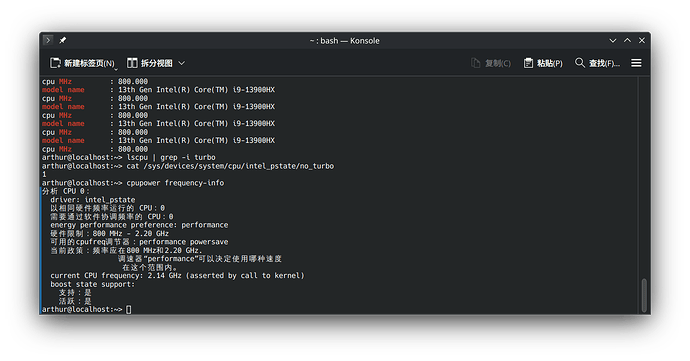Click 'driver: intel_pstate' line
Viewport: 690px width, 361px height.
(93, 200)
